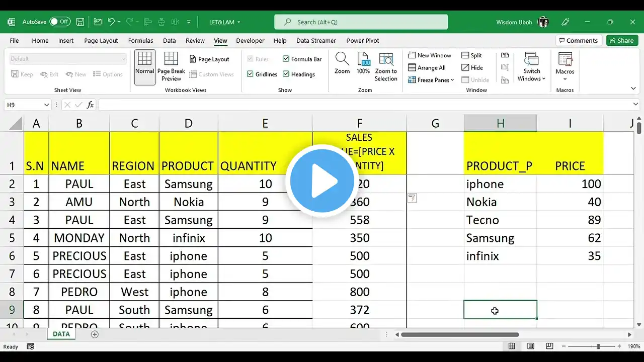
Task: Click the Excel logo in title bar
Action: 11,22
